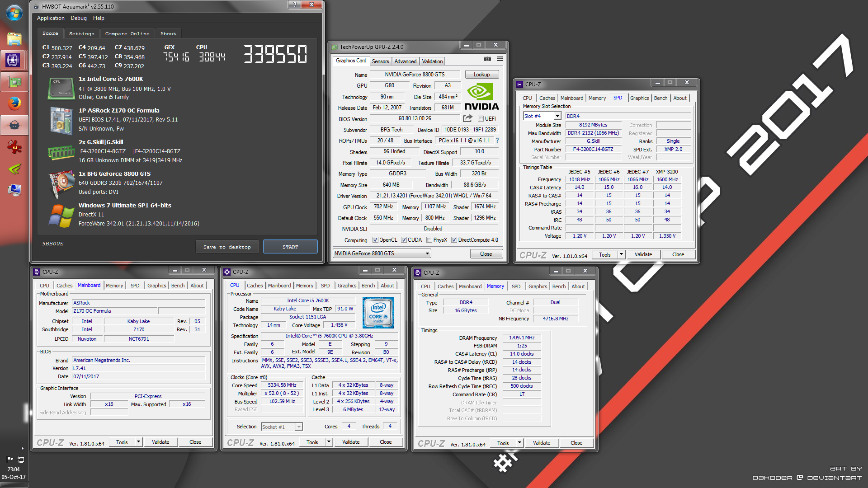Expand Tools arrow in CPU-Z CPU window
868x488 pixels.
coord(329,442)
